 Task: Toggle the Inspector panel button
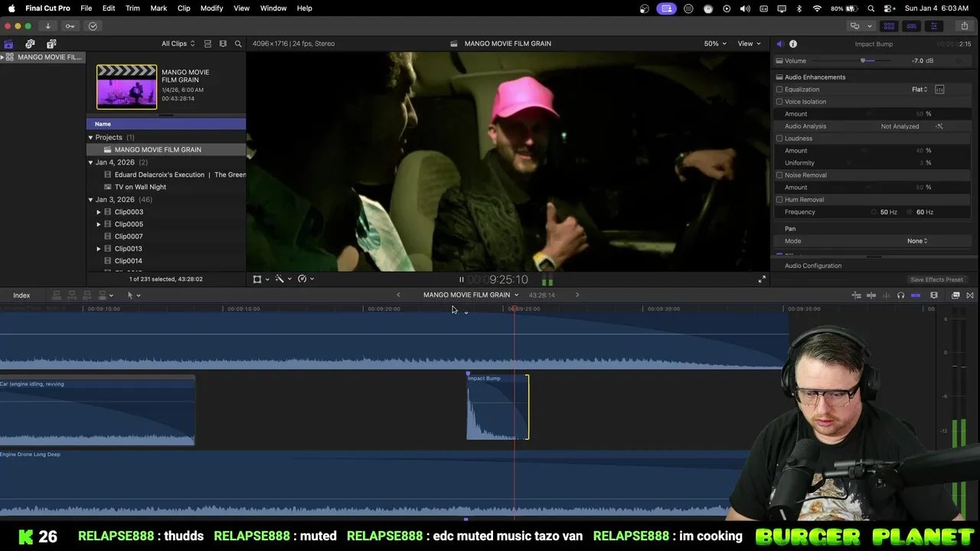[933, 26]
